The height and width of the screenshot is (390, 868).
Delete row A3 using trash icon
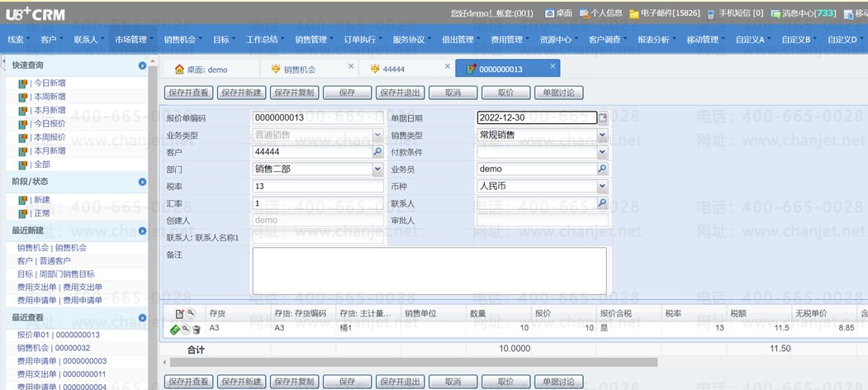tap(197, 329)
